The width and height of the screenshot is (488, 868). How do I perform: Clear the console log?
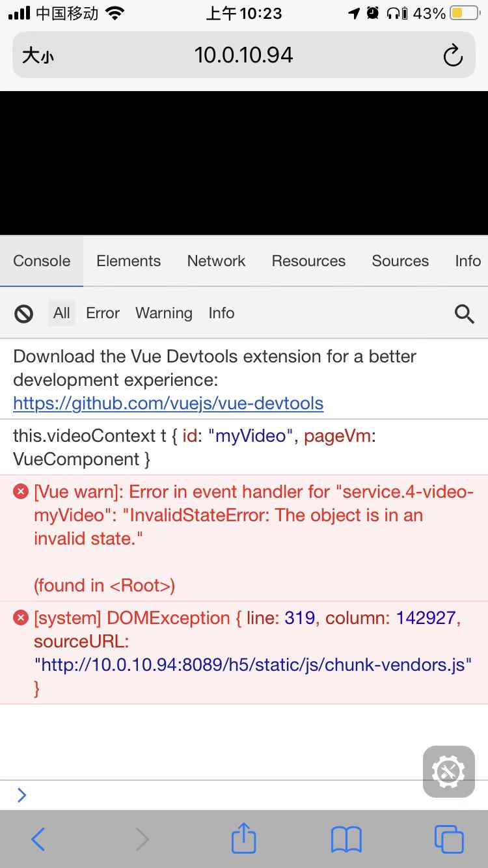point(24,314)
